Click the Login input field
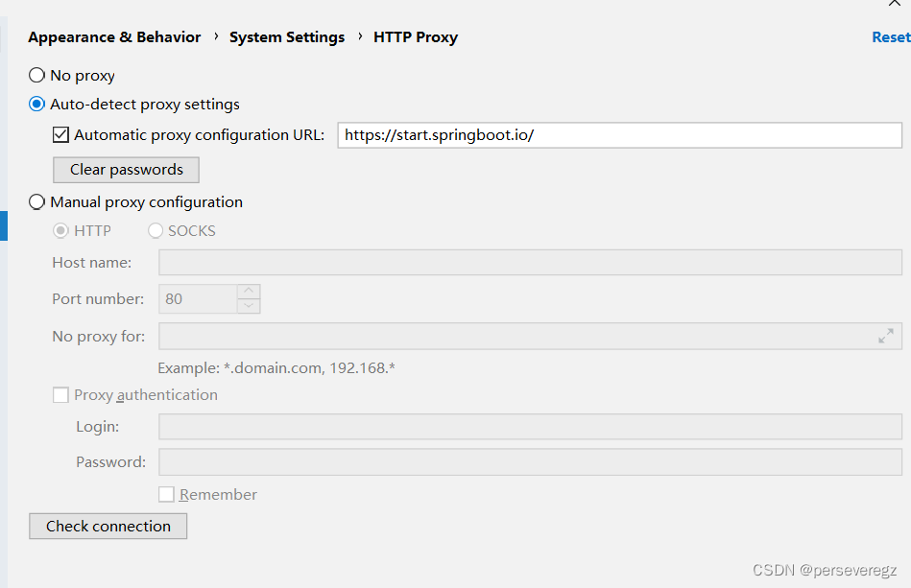911x588 pixels. click(x=528, y=426)
